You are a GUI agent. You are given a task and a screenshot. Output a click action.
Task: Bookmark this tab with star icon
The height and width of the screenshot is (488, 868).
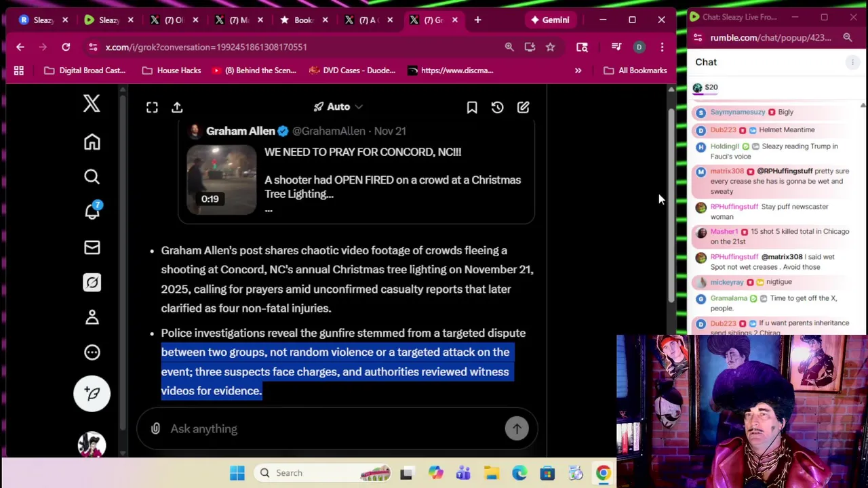pyautogui.click(x=550, y=47)
